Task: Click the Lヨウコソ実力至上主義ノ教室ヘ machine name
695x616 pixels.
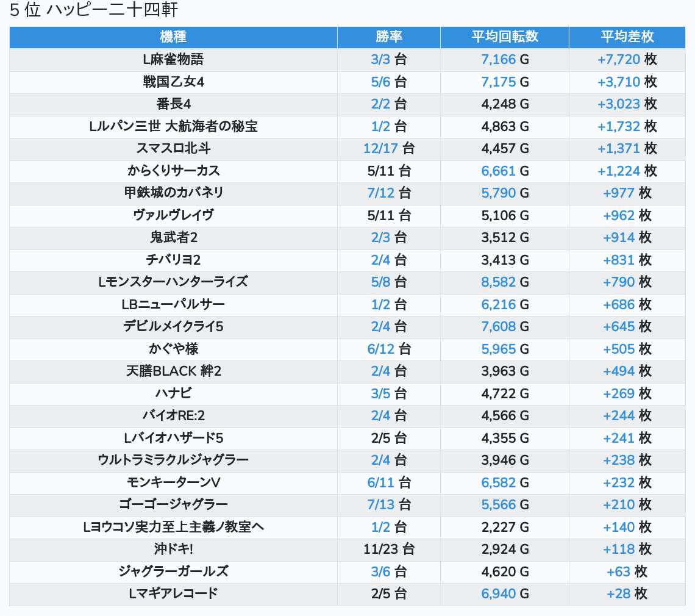Action: point(173,528)
